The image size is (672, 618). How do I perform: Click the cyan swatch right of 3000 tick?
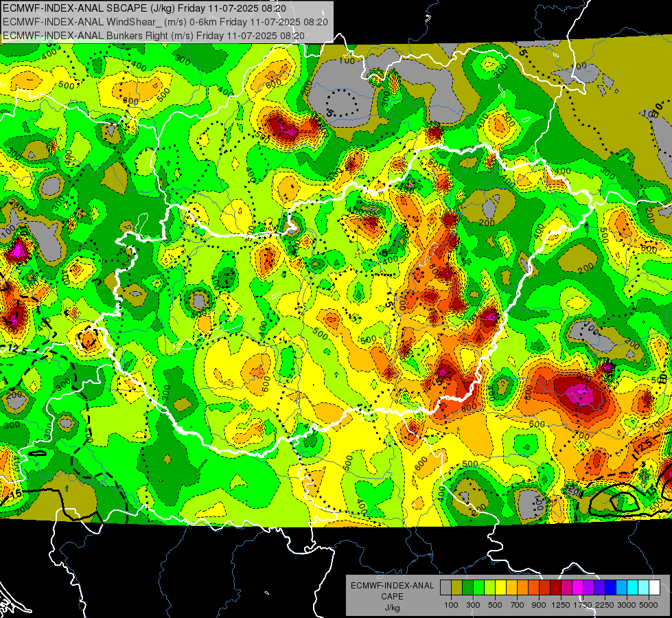[x=633, y=588]
